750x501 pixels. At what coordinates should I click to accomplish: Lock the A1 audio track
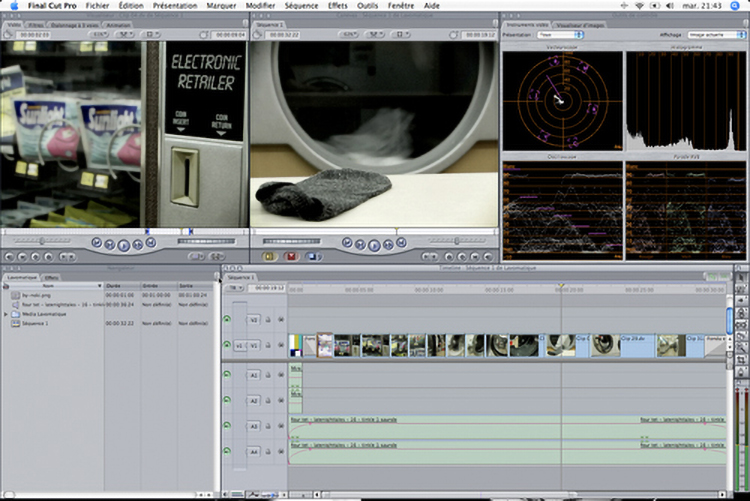(x=268, y=376)
